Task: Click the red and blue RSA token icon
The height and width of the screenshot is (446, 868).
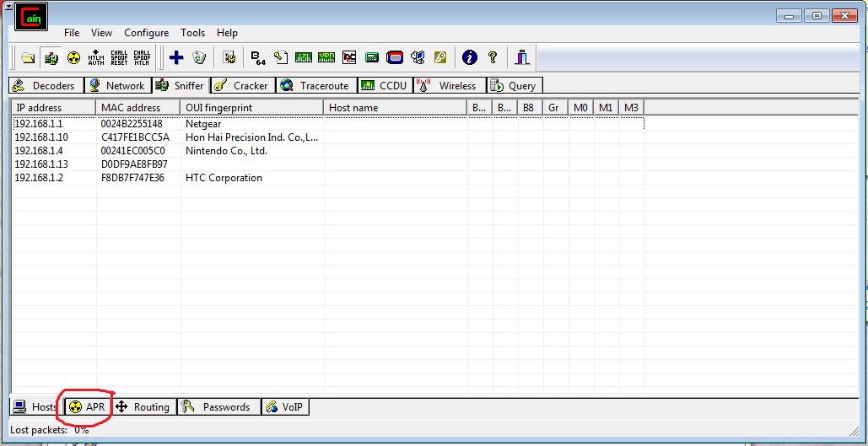Action: pyautogui.click(x=395, y=57)
